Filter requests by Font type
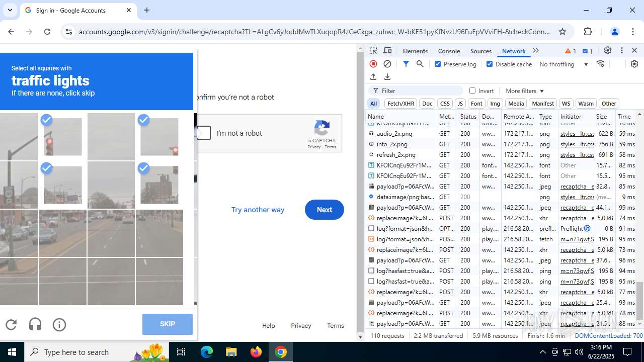Viewport: 644px width, 362px height. click(476, 104)
